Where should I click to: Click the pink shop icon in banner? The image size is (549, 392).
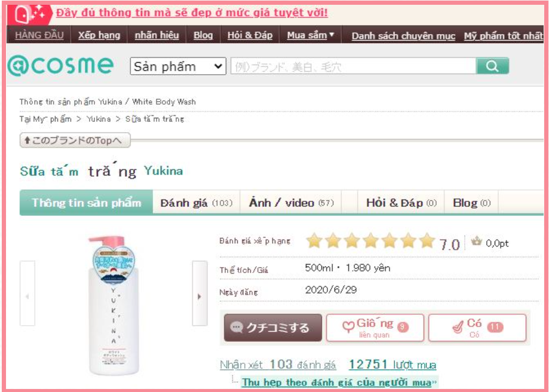(x=30, y=14)
